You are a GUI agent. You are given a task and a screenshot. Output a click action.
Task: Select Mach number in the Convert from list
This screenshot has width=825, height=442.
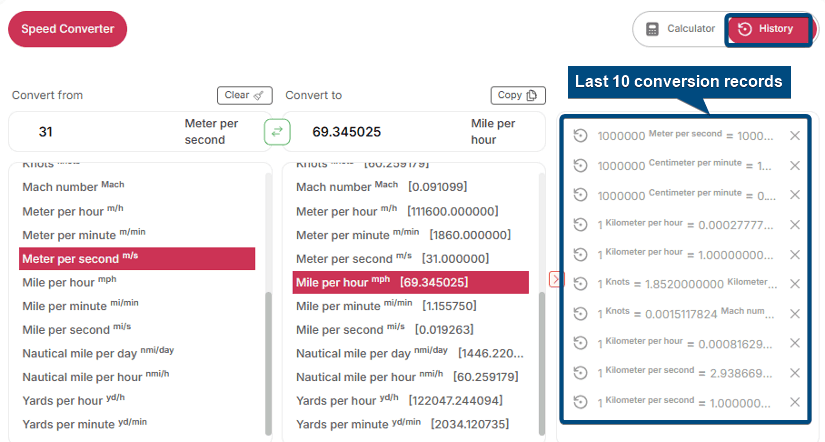click(x=73, y=187)
